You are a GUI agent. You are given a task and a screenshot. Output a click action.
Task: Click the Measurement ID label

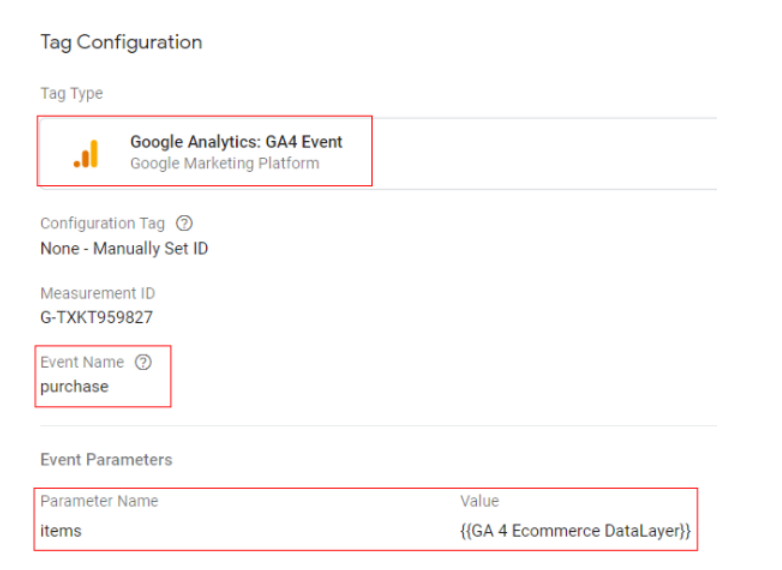point(98,293)
